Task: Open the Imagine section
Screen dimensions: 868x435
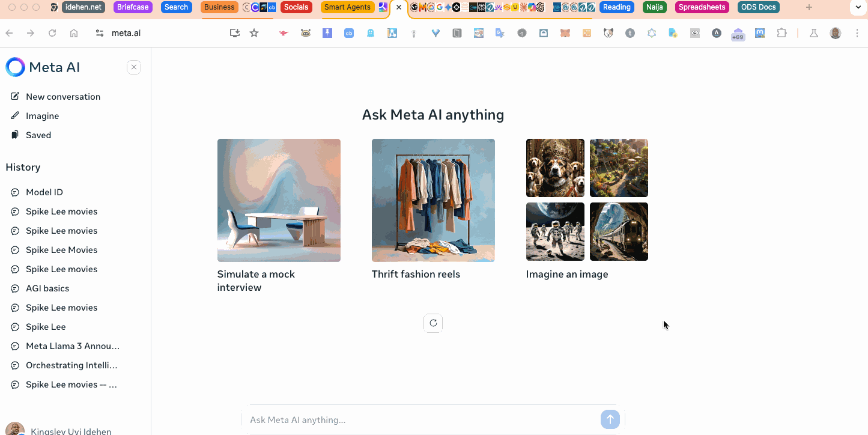Action: 42,116
